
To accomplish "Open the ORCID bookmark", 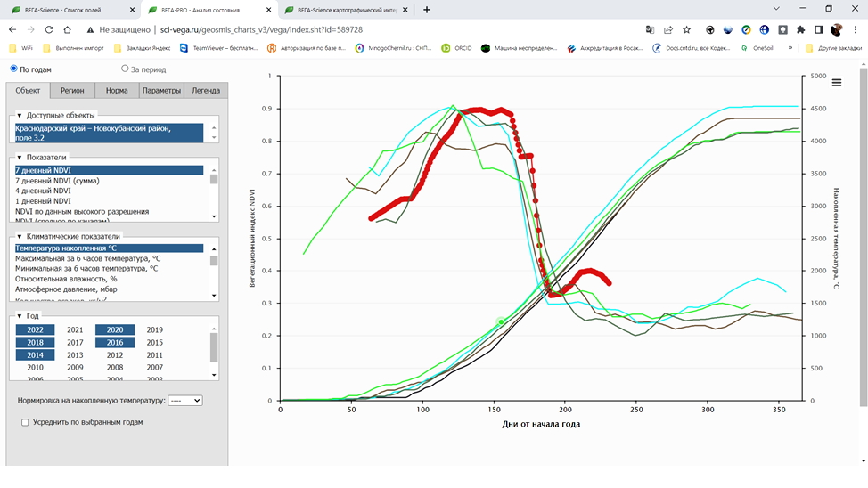I will point(456,48).
